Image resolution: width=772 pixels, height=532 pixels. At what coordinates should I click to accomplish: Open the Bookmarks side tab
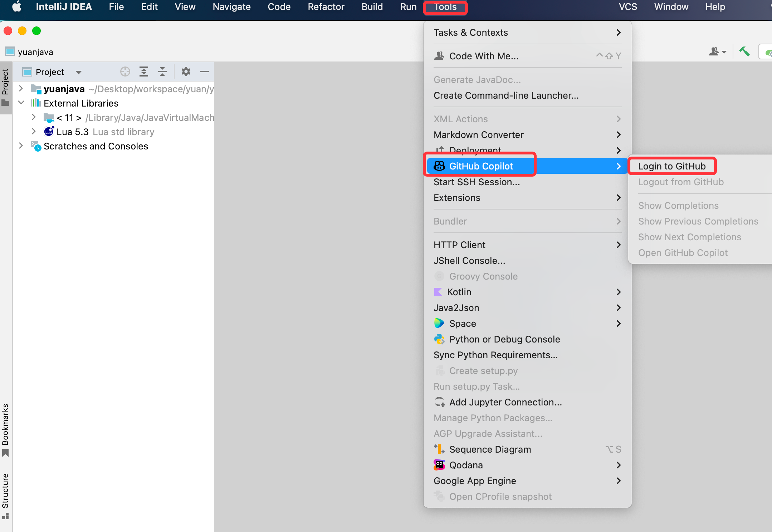(x=5, y=430)
